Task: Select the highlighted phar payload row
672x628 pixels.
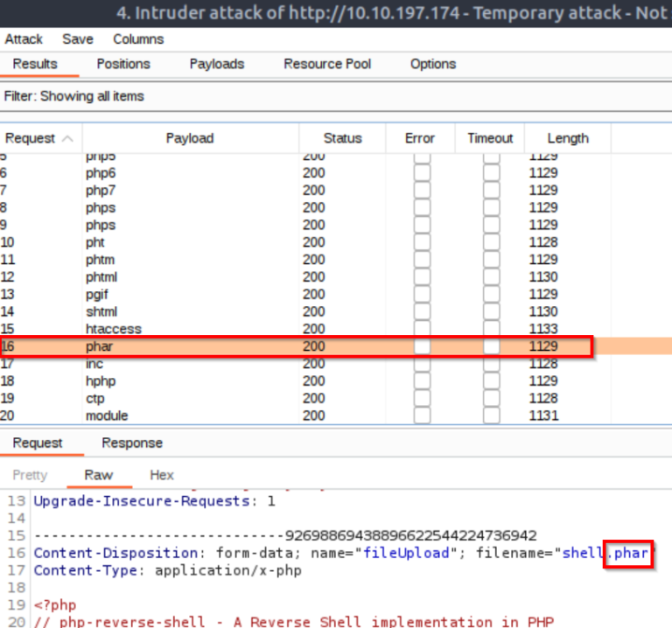Action: 336,346
